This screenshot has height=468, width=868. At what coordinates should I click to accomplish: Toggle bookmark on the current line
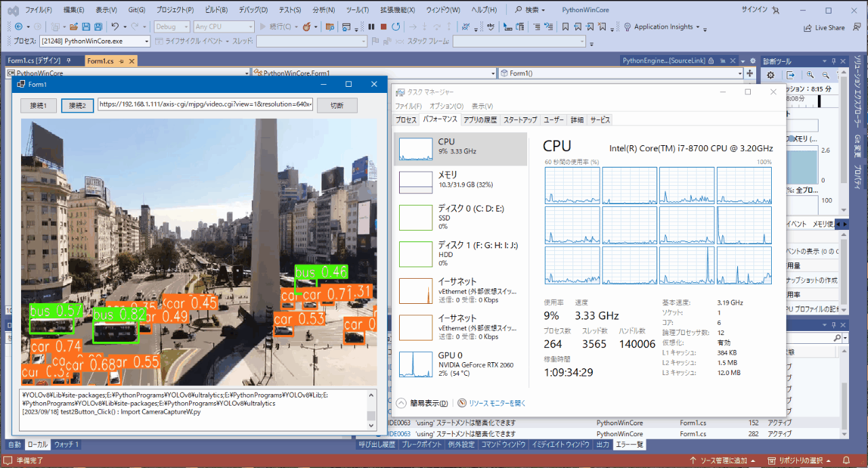[x=564, y=27]
